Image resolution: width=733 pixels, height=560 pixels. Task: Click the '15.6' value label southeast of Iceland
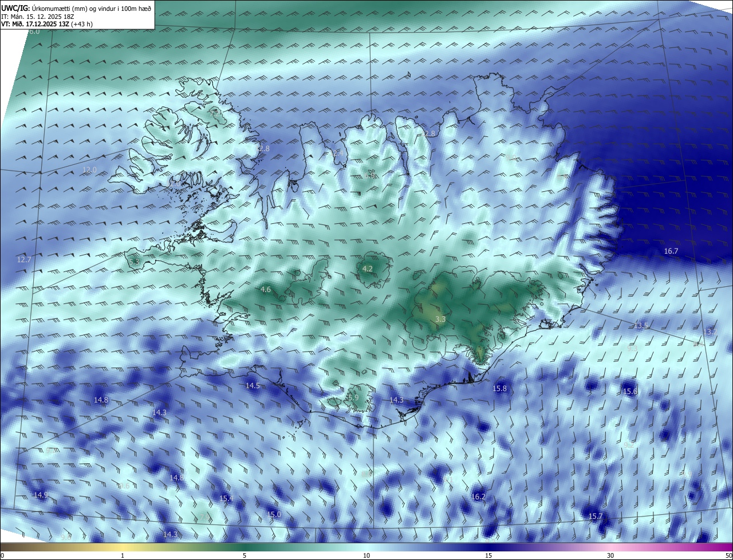pyautogui.click(x=630, y=392)
